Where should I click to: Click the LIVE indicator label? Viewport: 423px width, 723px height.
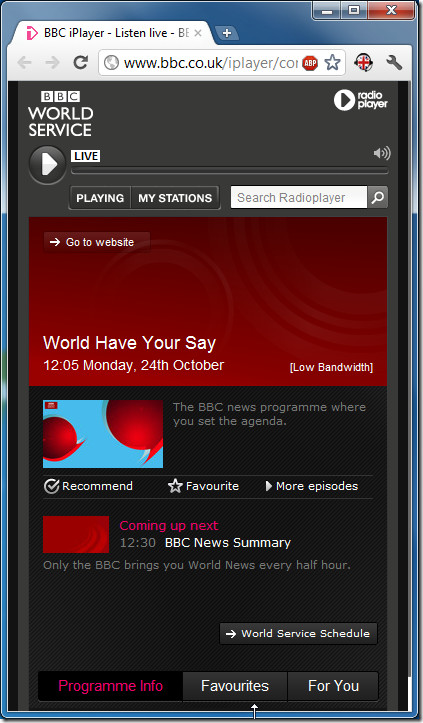point(86,156)
